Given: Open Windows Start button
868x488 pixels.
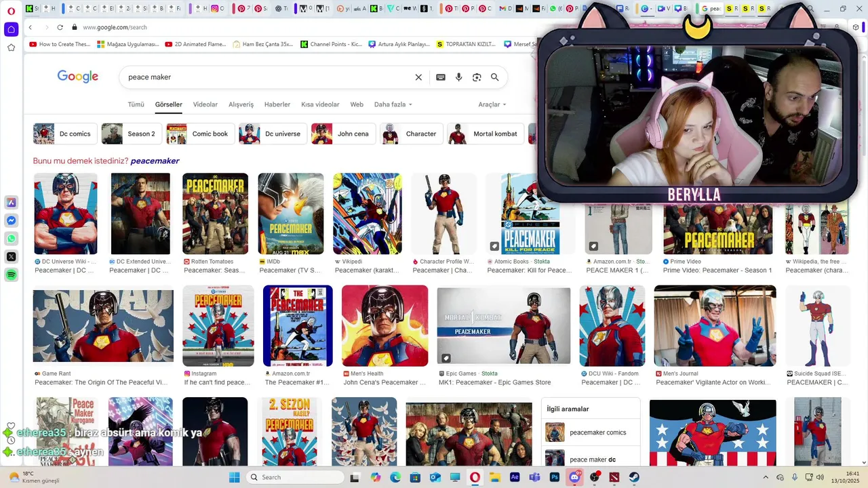Looking at the screenshot, I should (x=234, y=477).
